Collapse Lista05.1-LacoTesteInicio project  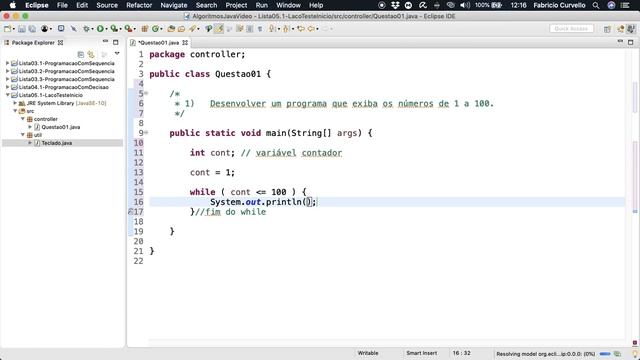pos(7,95)
